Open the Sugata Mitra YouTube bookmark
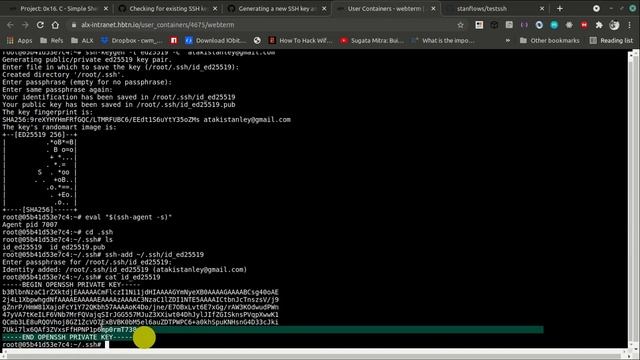Screen dimensions: 640x360 [x=372, y=40]
